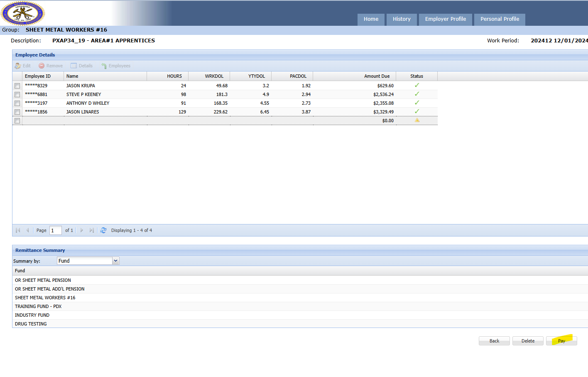
Task: Click employee ID *****8329
Action: 36,86
